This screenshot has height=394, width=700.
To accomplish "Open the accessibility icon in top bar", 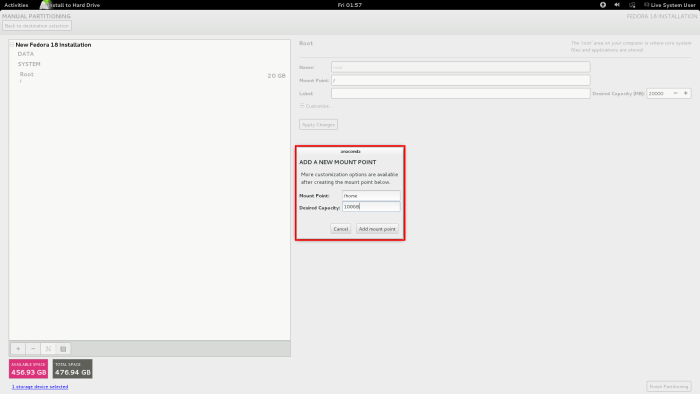I will (x=603, y=5).
